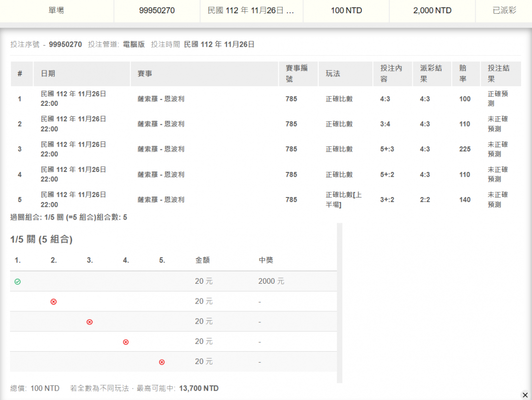
Task: Click the 20 元 amount in the winning row
Action: [x=203, y=281]
